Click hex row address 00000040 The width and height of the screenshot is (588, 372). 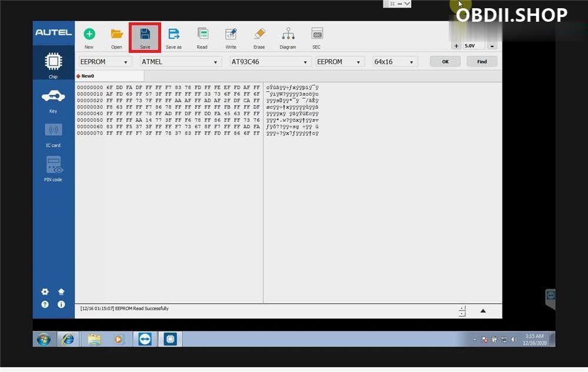click(90, 113)
